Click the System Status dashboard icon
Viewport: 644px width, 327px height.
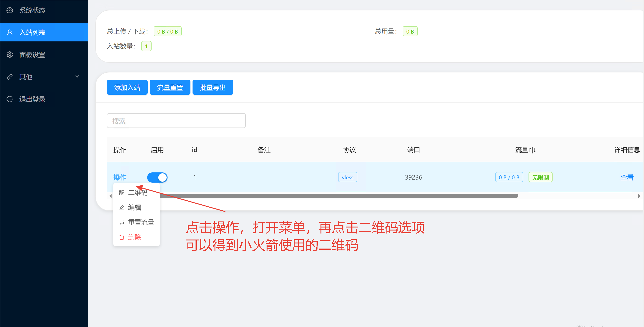[x=10, y=10]
